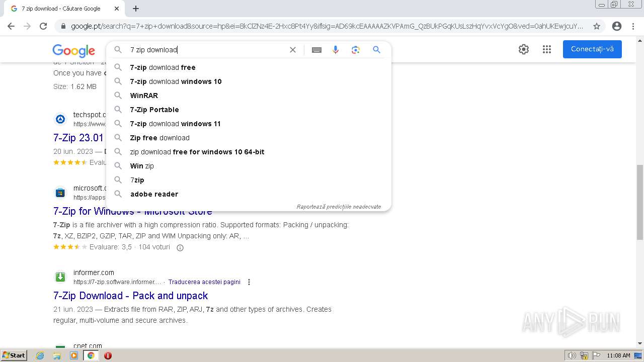Click the red security icon in taskbar
Screen dimensions: 644x362
point(108,355)
